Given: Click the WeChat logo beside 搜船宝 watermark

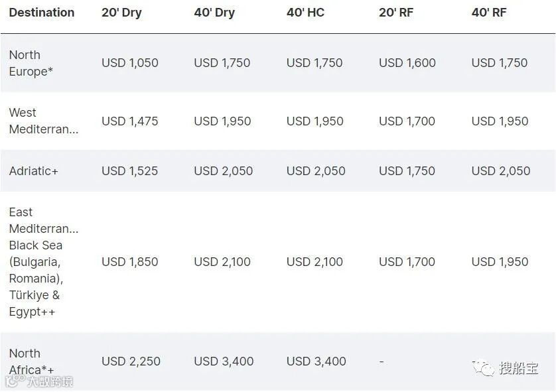Looking at the screenshot, I should (x=482, y=367).
